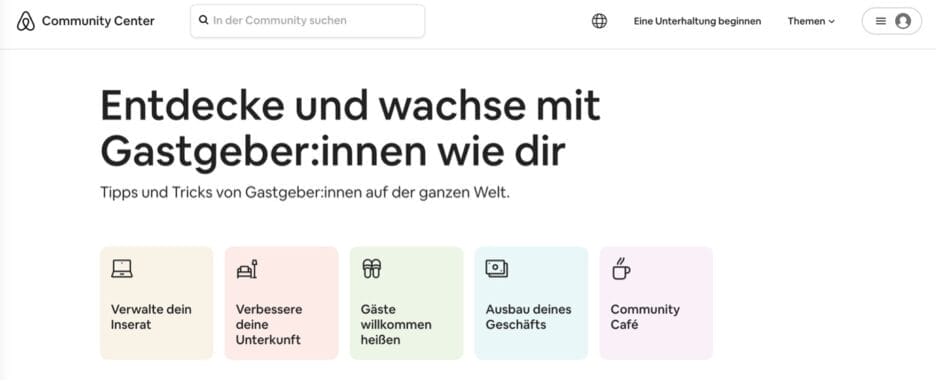Open the Verwalte dein Inserat card
Viewport: 940px width, 383px height.
coord(157,303)
